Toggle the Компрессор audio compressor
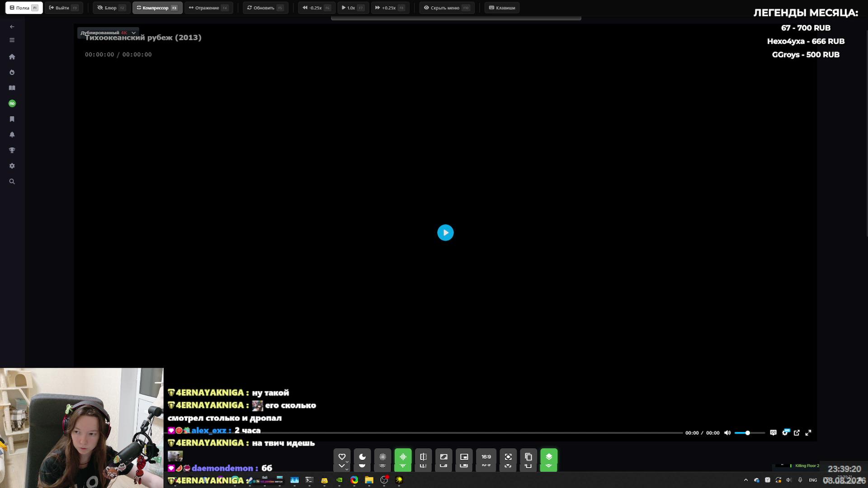The image size is (868, 488). coord(157,8)
